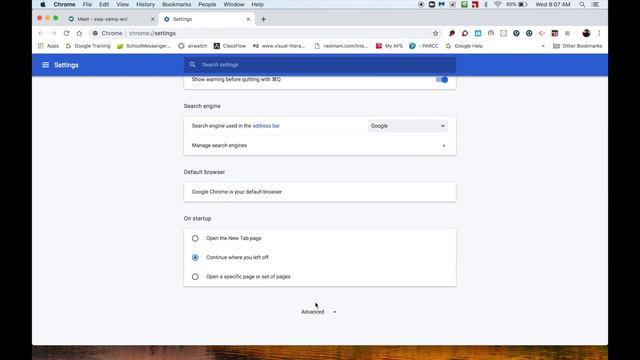
Task: Open the Apple menu
Action: point(43,4)
